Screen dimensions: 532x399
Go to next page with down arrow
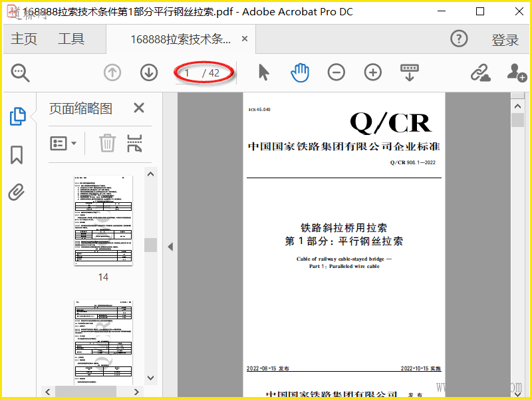point(148,72)
